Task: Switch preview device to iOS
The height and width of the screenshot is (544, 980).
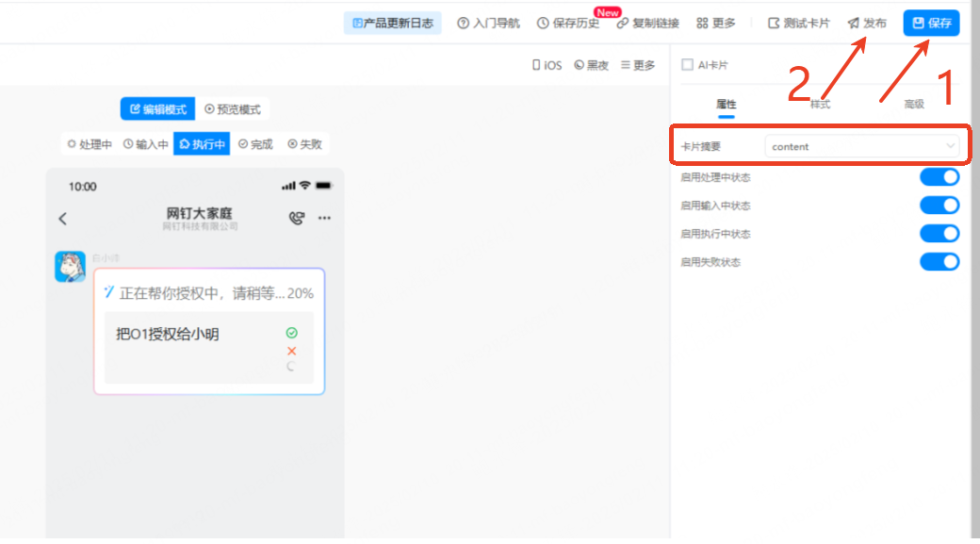Action: point(547,65)
